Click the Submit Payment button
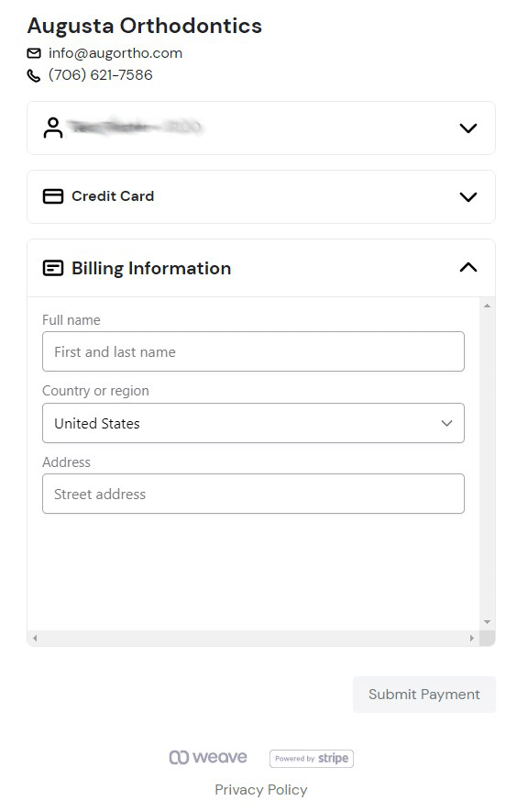This screenshot has width=517, height=812. tap(424, 695)
